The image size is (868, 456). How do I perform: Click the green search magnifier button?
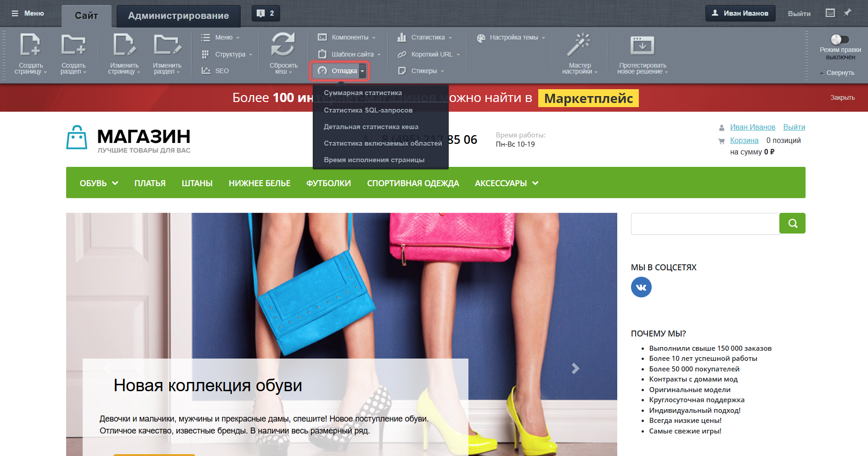pos(792,223)
